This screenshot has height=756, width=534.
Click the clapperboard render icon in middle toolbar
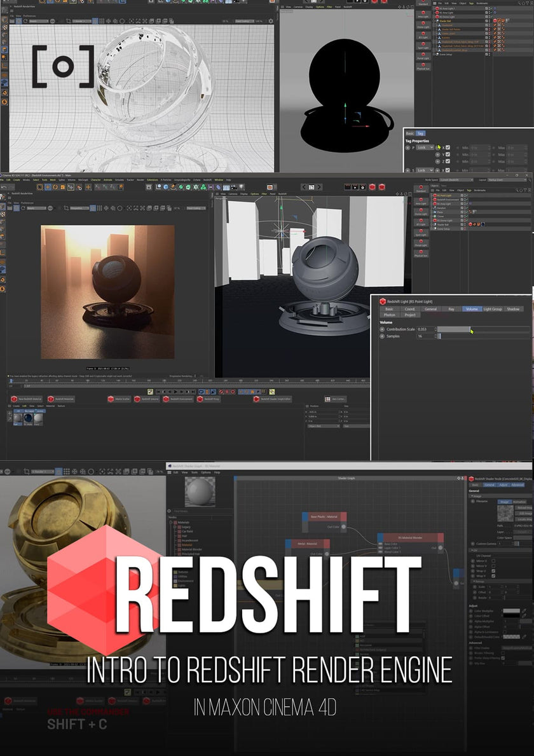pyautogui.click(x=347, y=187)
